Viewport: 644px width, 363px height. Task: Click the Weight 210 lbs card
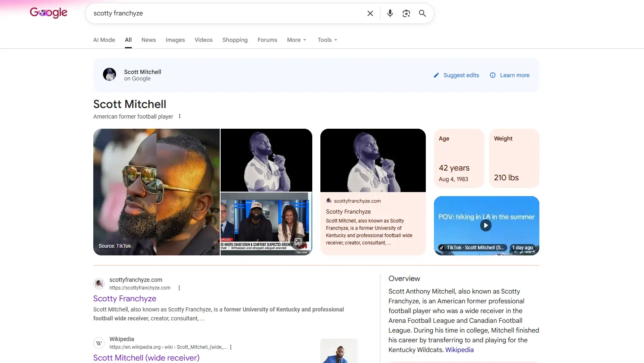(514, 158)
